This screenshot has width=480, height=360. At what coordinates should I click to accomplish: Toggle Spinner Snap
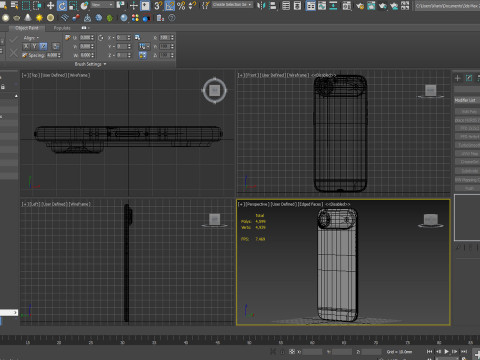192,5
